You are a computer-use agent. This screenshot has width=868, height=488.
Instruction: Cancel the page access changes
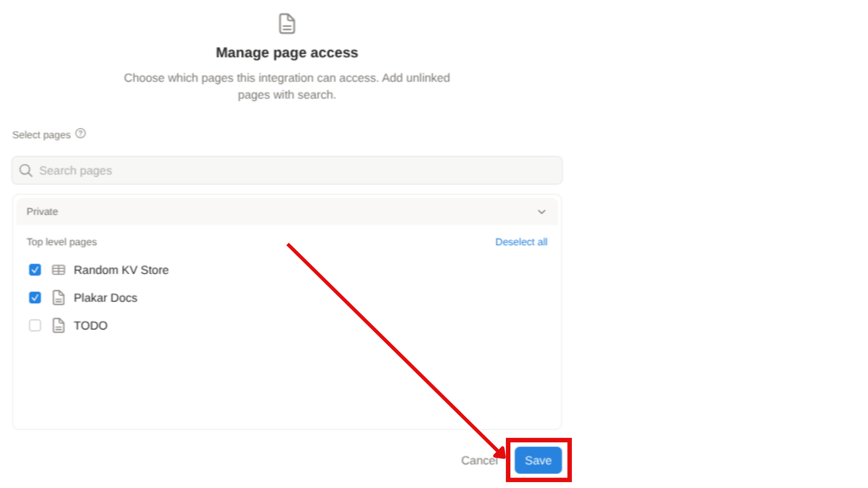(479, 460)
